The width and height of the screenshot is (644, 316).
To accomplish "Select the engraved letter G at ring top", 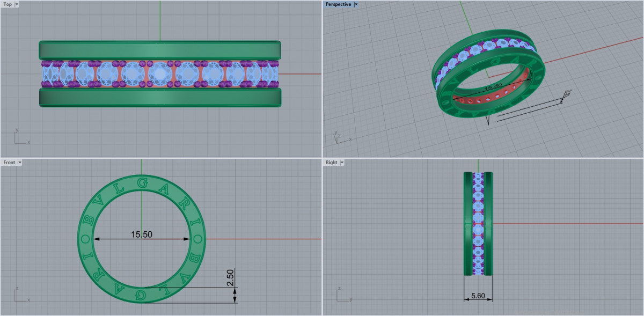I will (142, 182).
